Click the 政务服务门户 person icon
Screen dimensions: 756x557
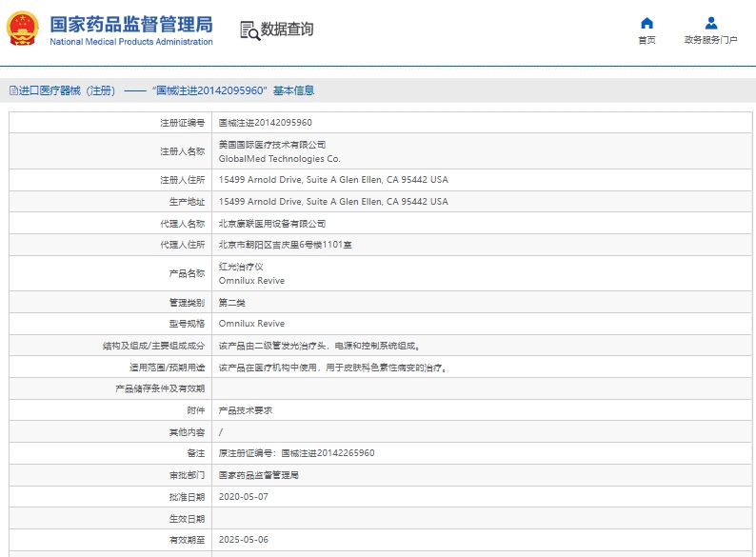pos(710,23)
